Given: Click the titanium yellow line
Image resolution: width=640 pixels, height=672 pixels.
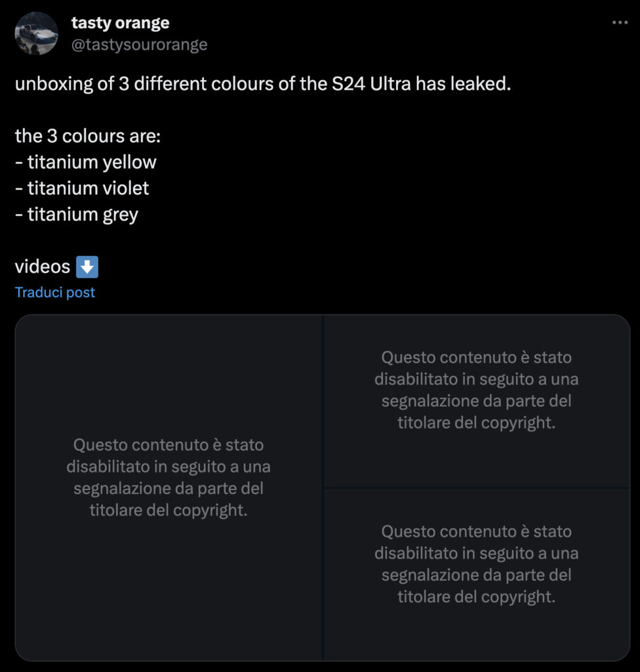Looking at the screenshot, I should [86, 162].
